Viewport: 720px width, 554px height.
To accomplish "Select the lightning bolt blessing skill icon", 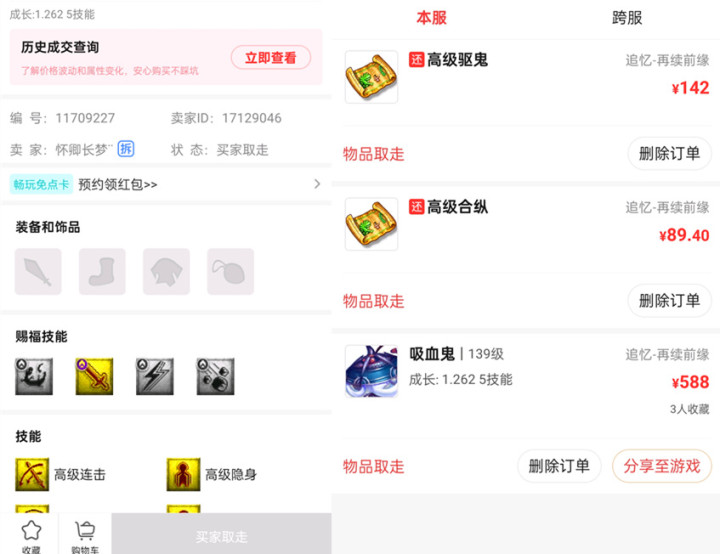I will (x=155, y=376).
